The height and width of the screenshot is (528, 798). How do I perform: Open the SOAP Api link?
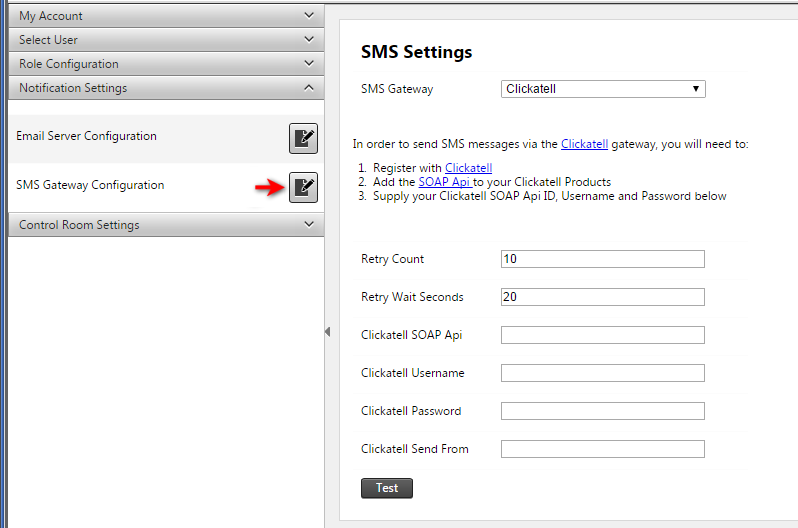pyautogui.click(x=444, y=182)
